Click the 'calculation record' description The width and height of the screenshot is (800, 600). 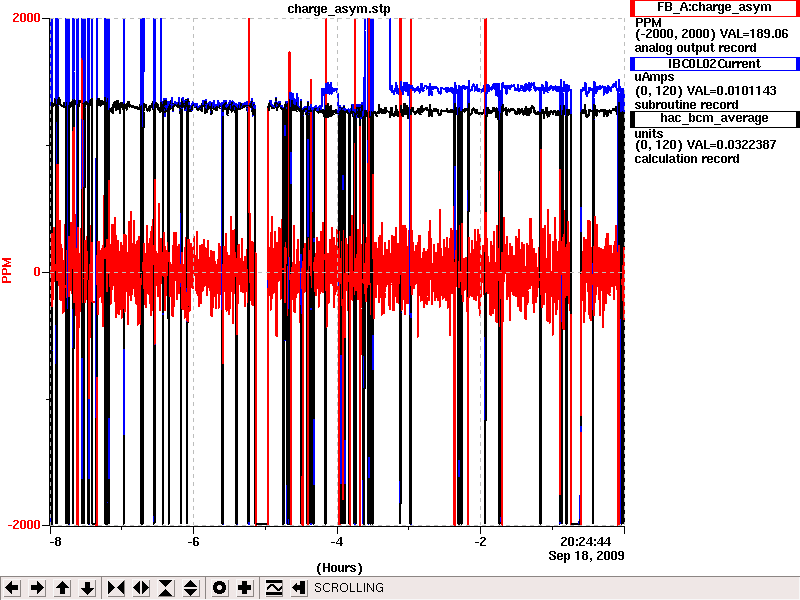pos(687,159)
